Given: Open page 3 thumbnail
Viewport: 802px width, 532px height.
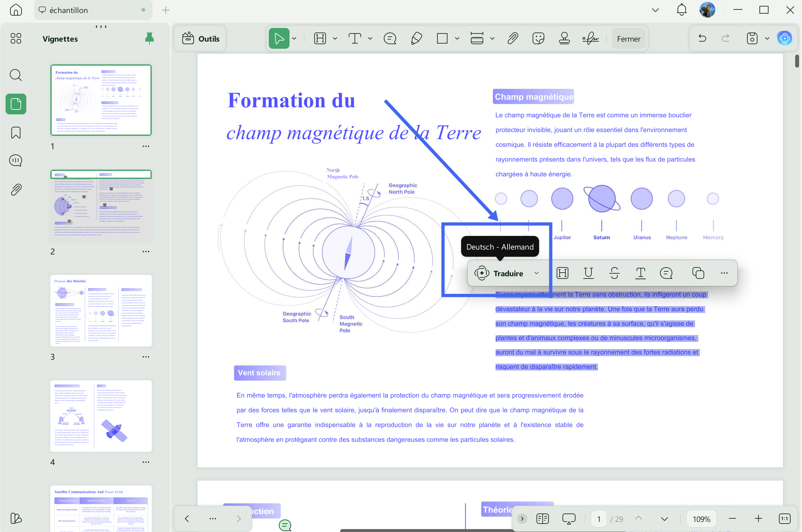Looking at the screenshot, I should pyautogui.click(x=101, y=310).
